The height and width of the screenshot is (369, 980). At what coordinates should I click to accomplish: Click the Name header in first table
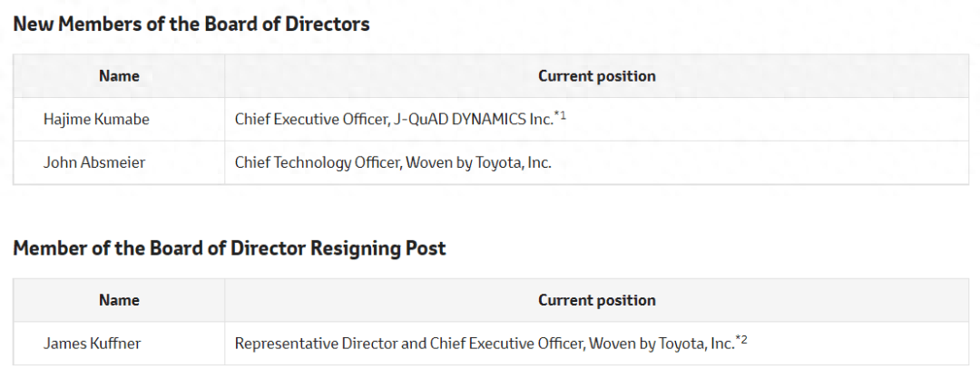(x=119, y=76)
